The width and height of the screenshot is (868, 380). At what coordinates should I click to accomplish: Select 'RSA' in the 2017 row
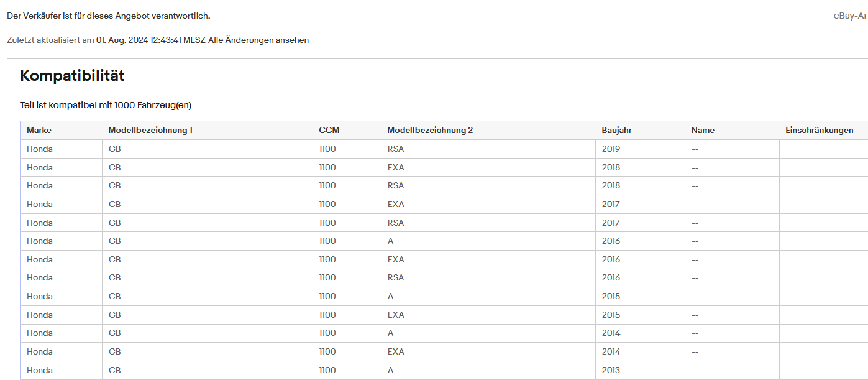pyautogui.click(x=396, y=223)
